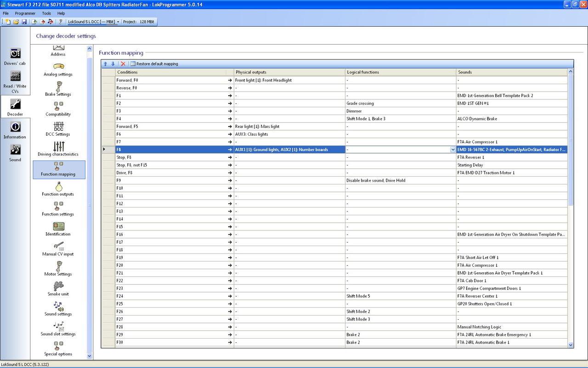Open Function outputs settings

[58, 189]
